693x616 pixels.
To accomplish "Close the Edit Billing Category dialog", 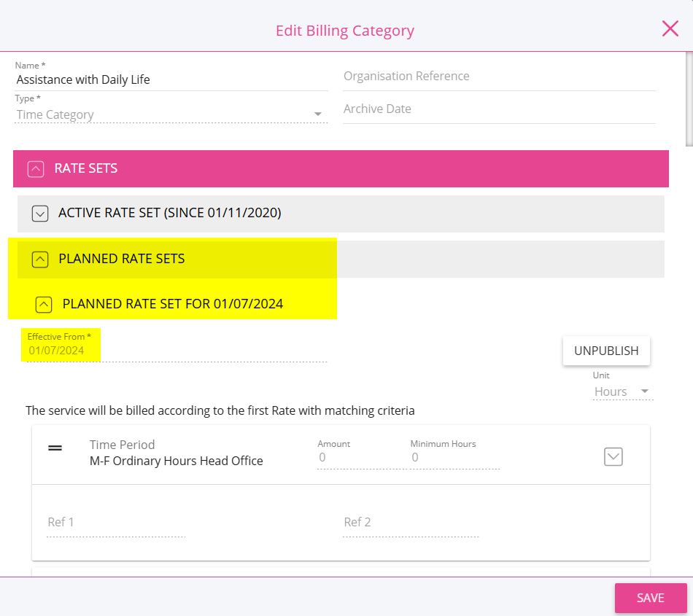I will click(x=670, y=28).
